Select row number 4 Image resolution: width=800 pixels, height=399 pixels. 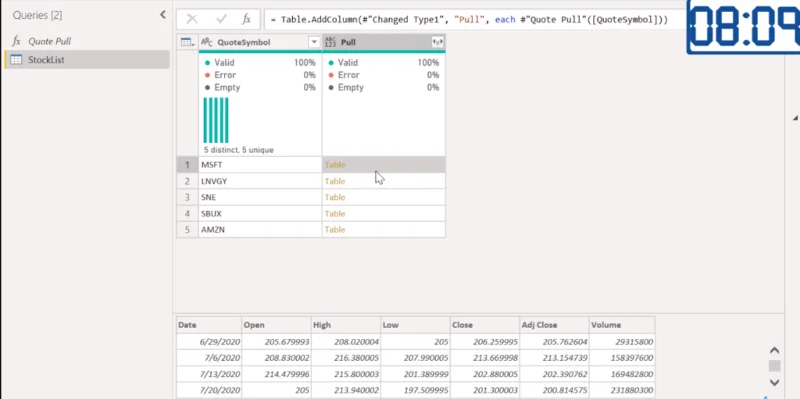pyautogui.click(x=187, y=214)
